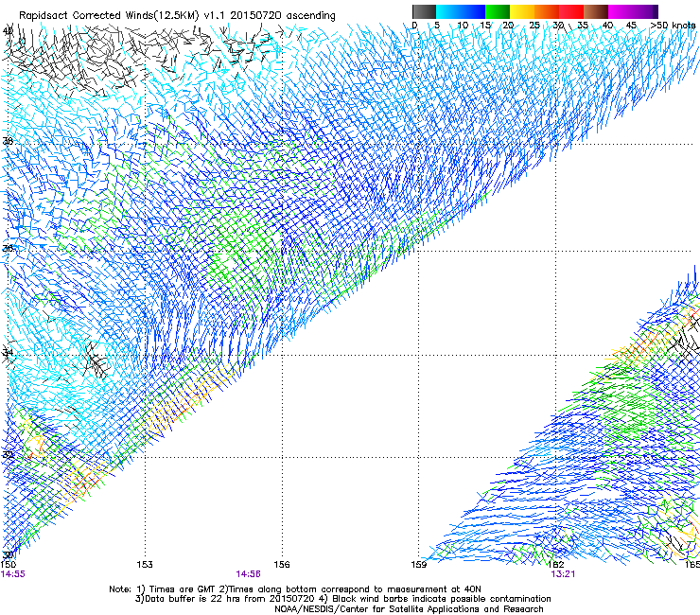Click the '159' longitude label

point(419,565)
